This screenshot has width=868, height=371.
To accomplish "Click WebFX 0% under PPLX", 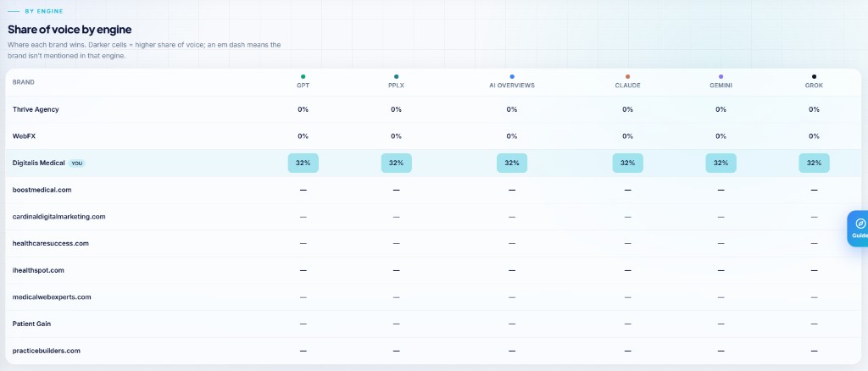I will [x=397, y=136].
